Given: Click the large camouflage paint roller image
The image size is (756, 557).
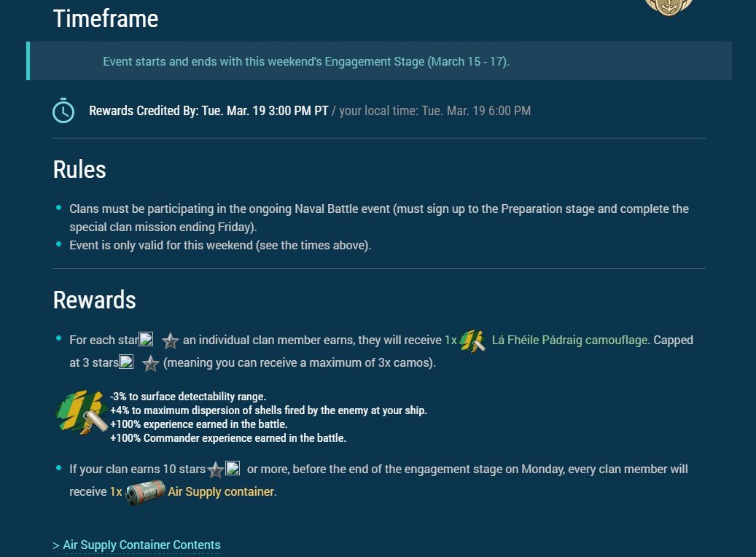Looking at the screenshot, I should coord(82,415).
